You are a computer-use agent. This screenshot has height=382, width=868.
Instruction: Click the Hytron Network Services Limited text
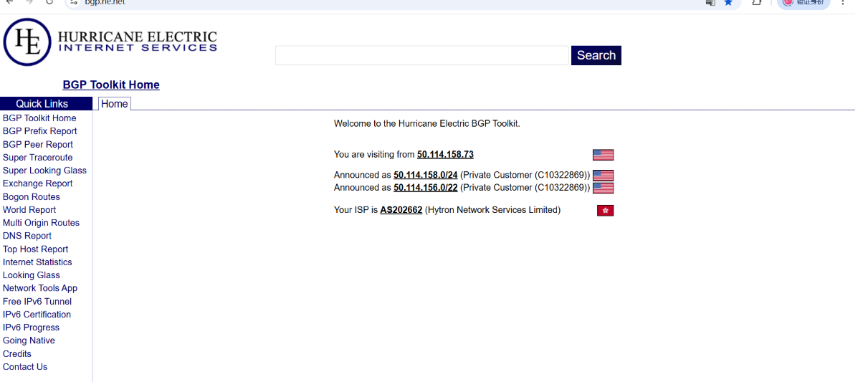click(x=493, y=211)
